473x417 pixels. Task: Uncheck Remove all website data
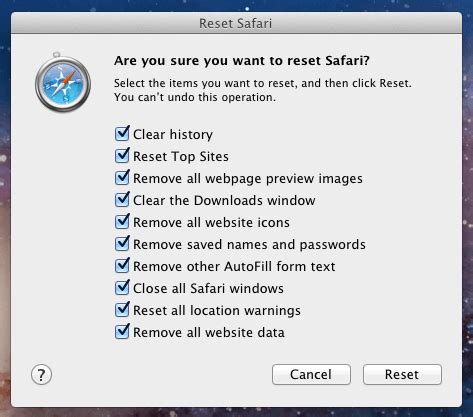tap(122, 332)
